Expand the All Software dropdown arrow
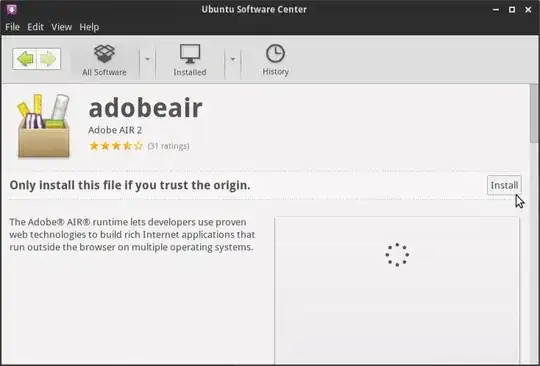The image size is (540, 366). tap(147, 59)
